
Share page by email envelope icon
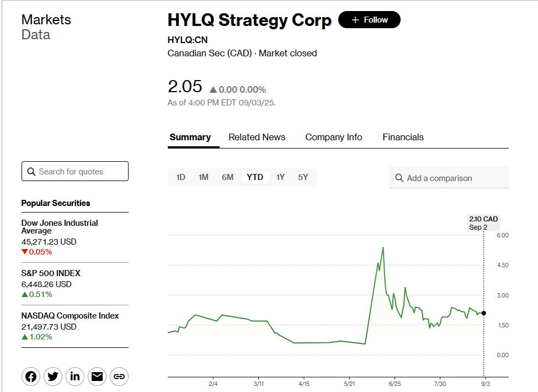pyautogui.click(x=97, y=377)
